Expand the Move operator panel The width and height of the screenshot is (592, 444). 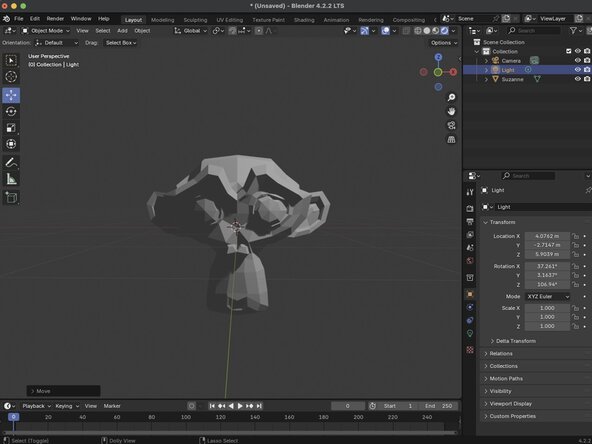pyautogui.click(x=63, y=391)
